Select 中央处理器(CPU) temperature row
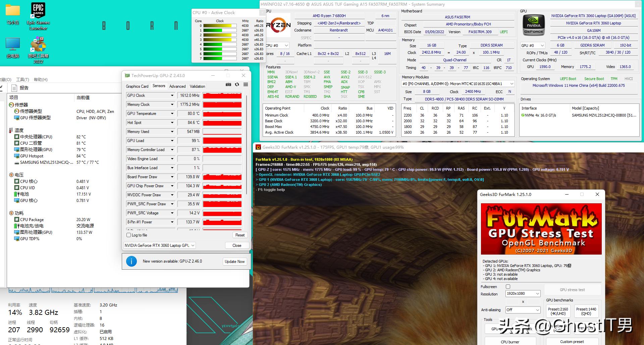 [36, 137]
